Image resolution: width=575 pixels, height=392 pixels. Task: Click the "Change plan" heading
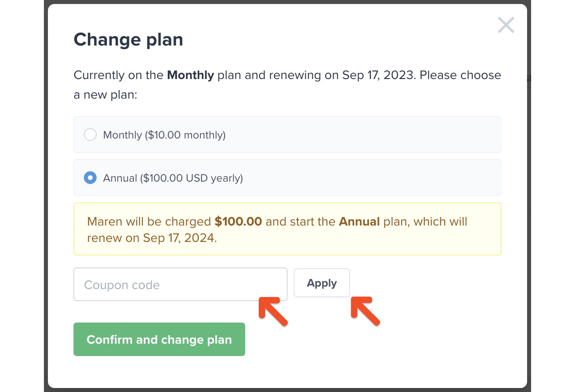point(128,40)
